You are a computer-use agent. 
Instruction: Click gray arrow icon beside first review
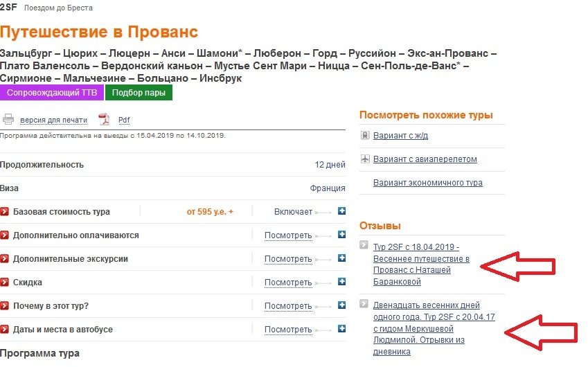click(x=364, y=244)
